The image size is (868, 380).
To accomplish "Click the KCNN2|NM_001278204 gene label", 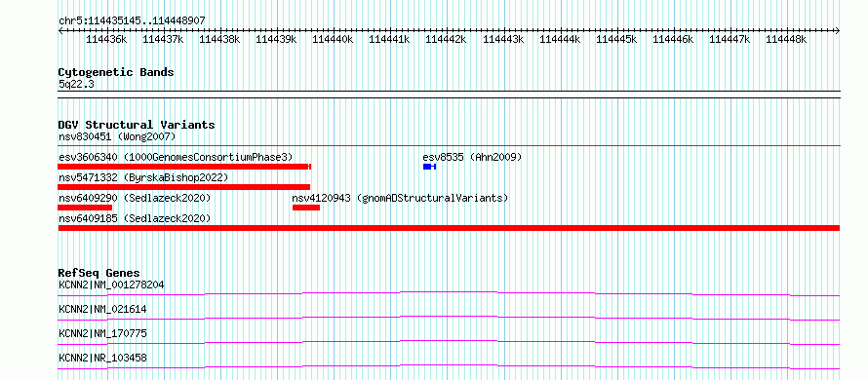I will pos(111,285).
